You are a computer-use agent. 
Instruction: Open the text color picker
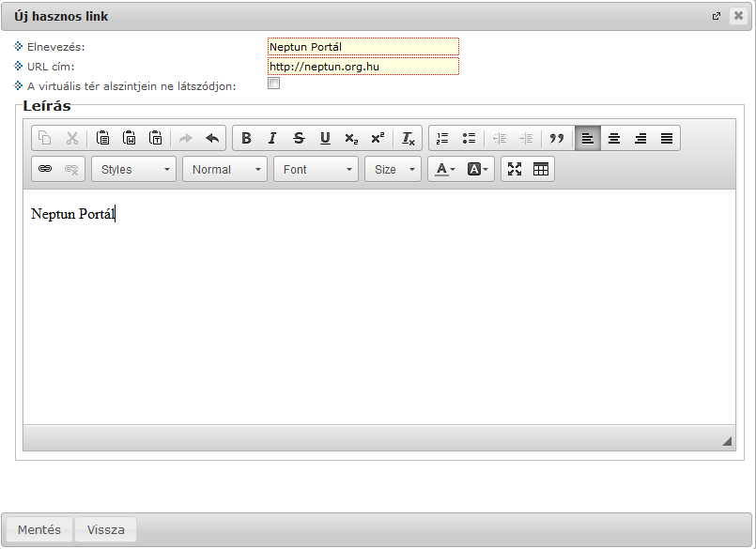444,169
